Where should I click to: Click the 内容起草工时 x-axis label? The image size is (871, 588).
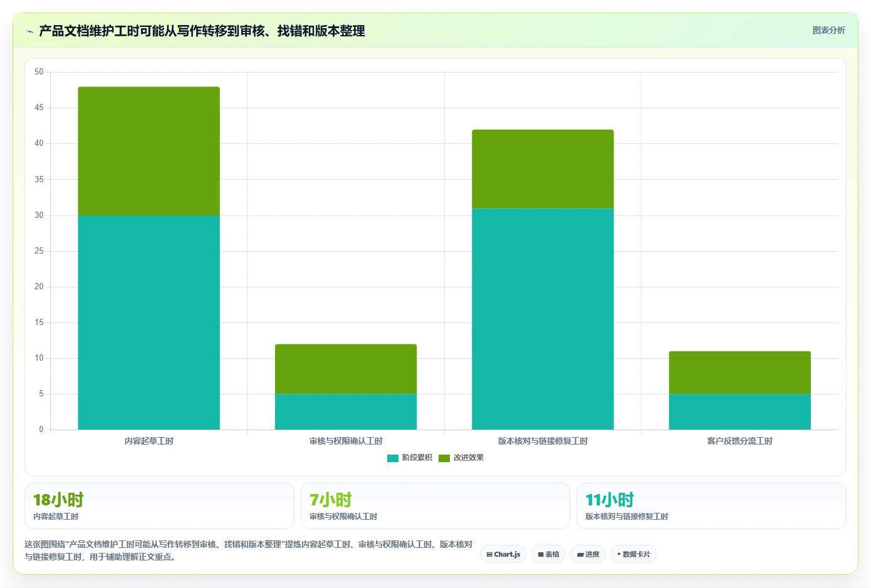click(x=149, y=441)
